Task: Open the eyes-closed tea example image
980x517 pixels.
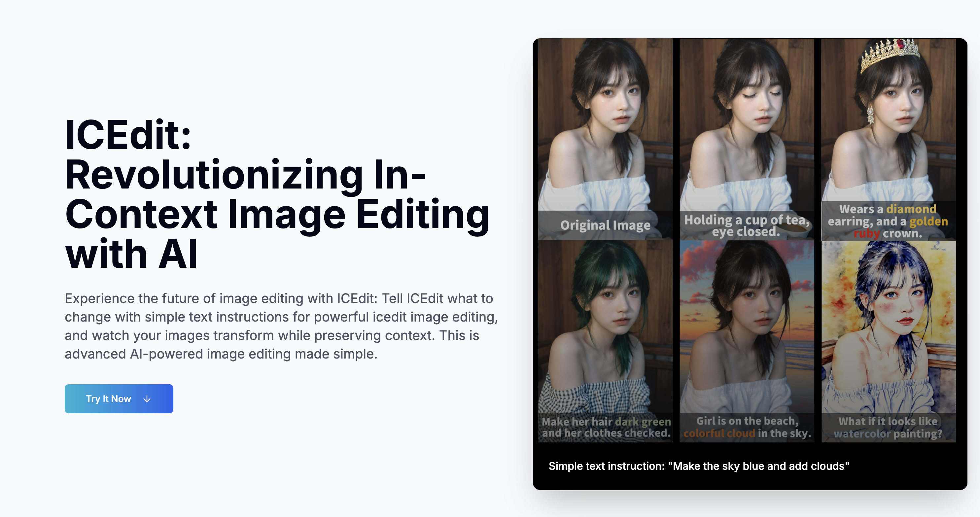Action: pyautogui.click(x=747, y=125)
